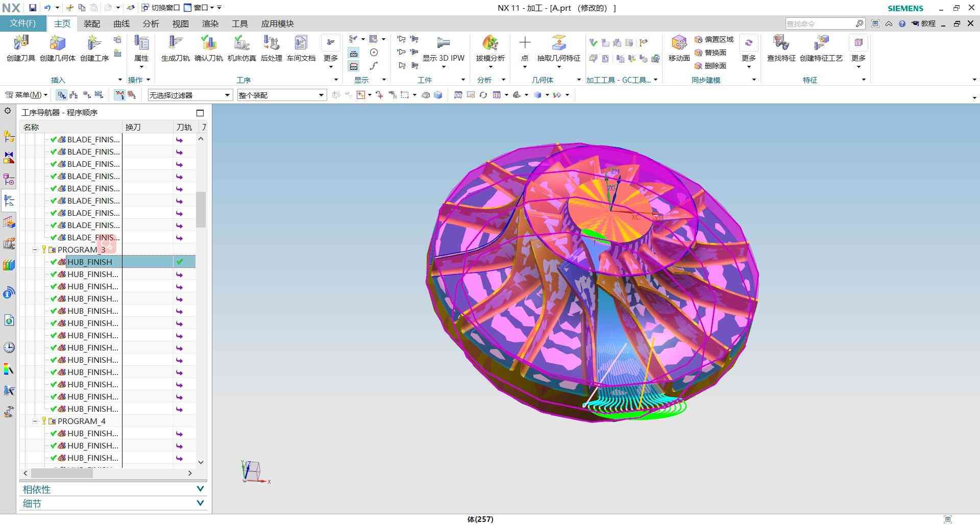Switch to the 曲线 (Curve) tab
980x525 pixels.
(x=121, y=24)
